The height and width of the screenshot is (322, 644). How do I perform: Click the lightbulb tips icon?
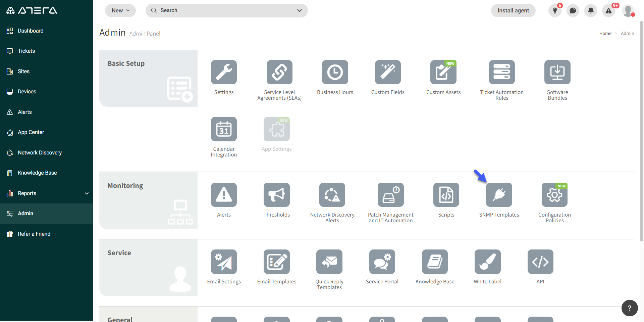coord(555,11)
